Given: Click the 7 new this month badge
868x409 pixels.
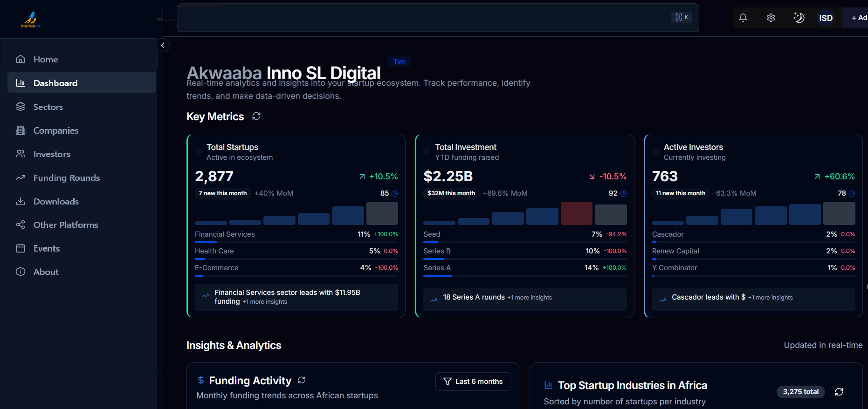Looking at the screenshot, I should pyautogui.click(x=223, y=193).
